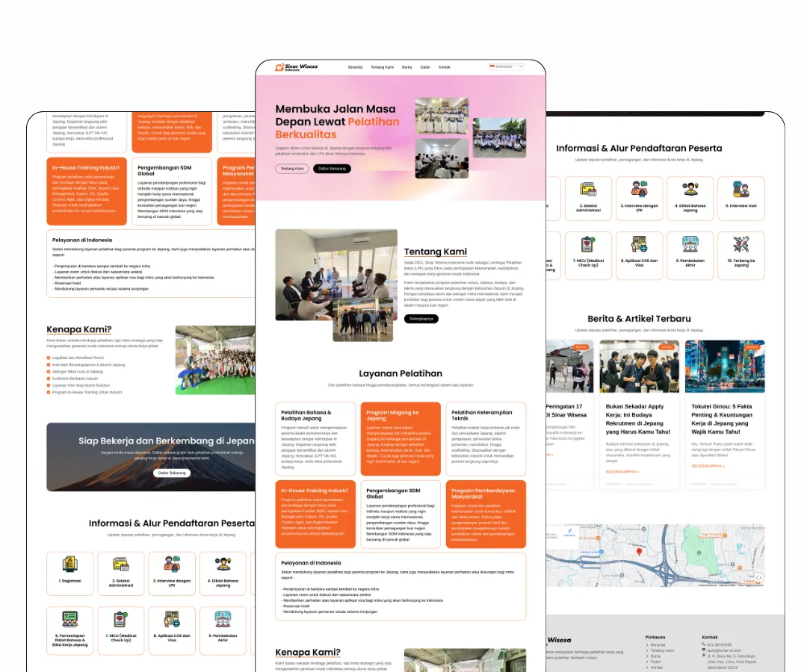This screenshot has height=672, width=807.
Task: Click the red location pin on map
Action: [639, 552]
